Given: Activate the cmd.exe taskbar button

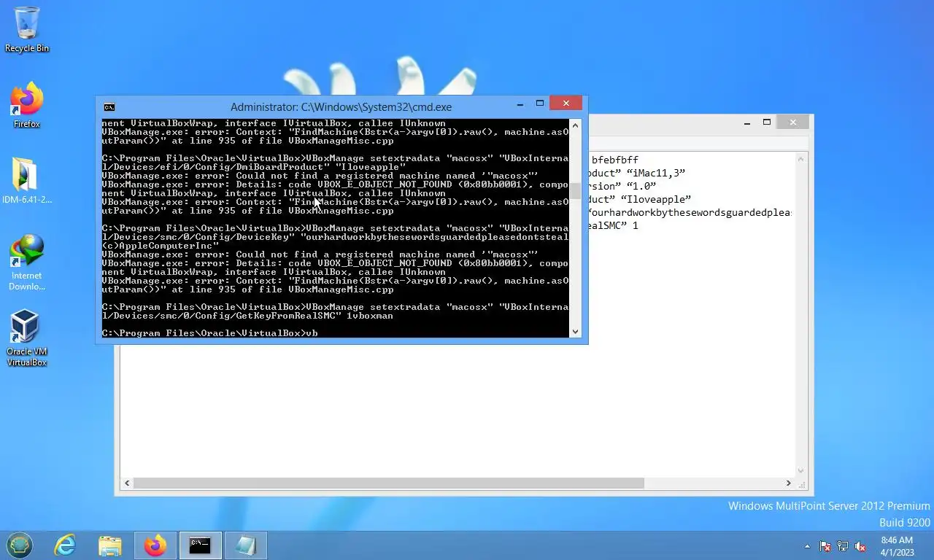Looking at the screenshot, I should [x=200, y=545].
